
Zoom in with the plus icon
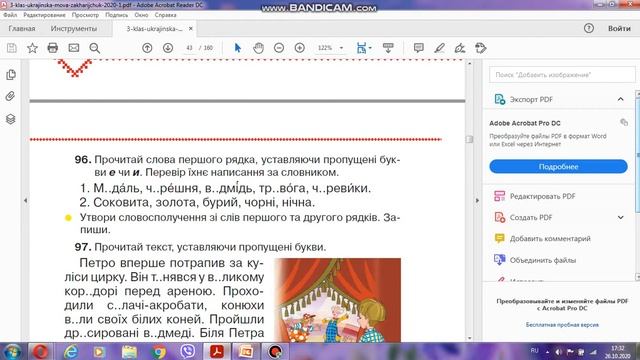pos(300,48)
